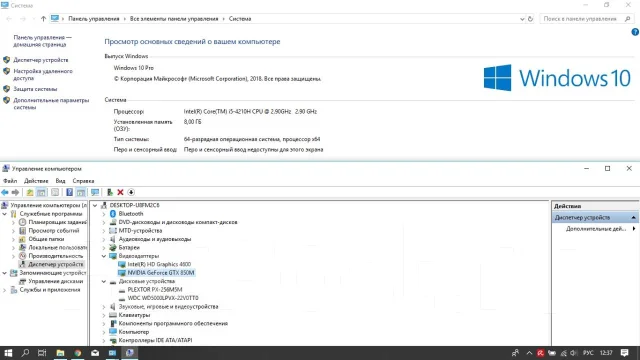The height and width of the screenshot is (360, 640).
Task: Click the red X uninstall device icon
Action: pyautogui.click(x=120, y=192)
